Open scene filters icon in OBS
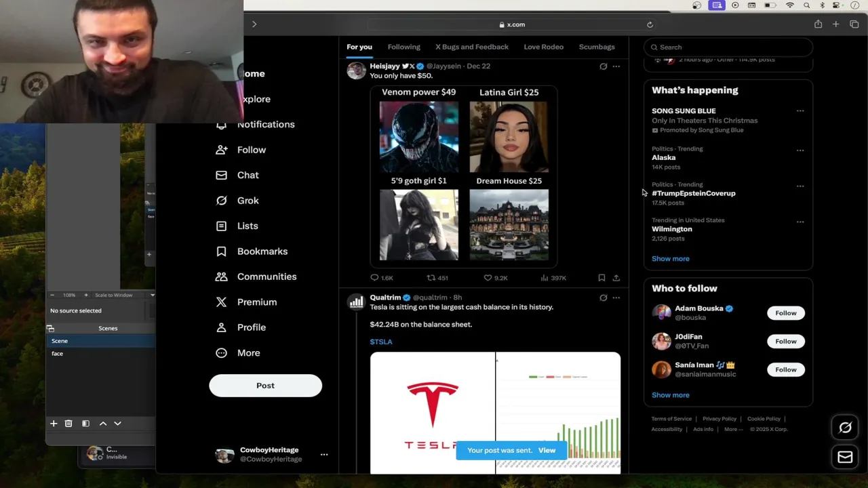 tap(85, 424)
